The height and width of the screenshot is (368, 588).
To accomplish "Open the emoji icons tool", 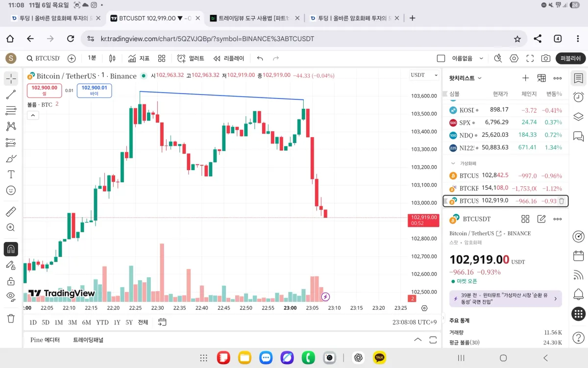I will click(11, 190).
